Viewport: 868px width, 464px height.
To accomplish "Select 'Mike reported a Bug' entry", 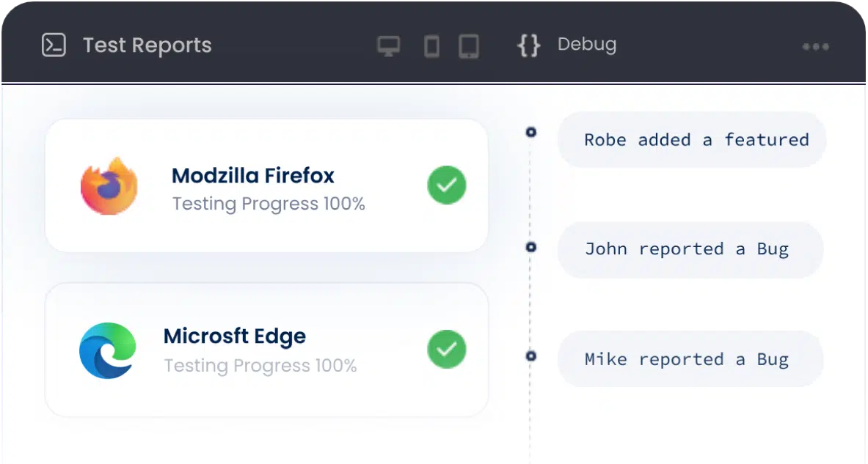I will pyautogui.click(x=690, y=359).
